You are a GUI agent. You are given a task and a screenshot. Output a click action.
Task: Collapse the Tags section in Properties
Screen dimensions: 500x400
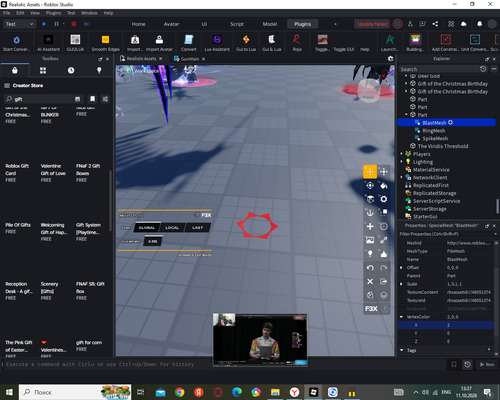point(402,350)
